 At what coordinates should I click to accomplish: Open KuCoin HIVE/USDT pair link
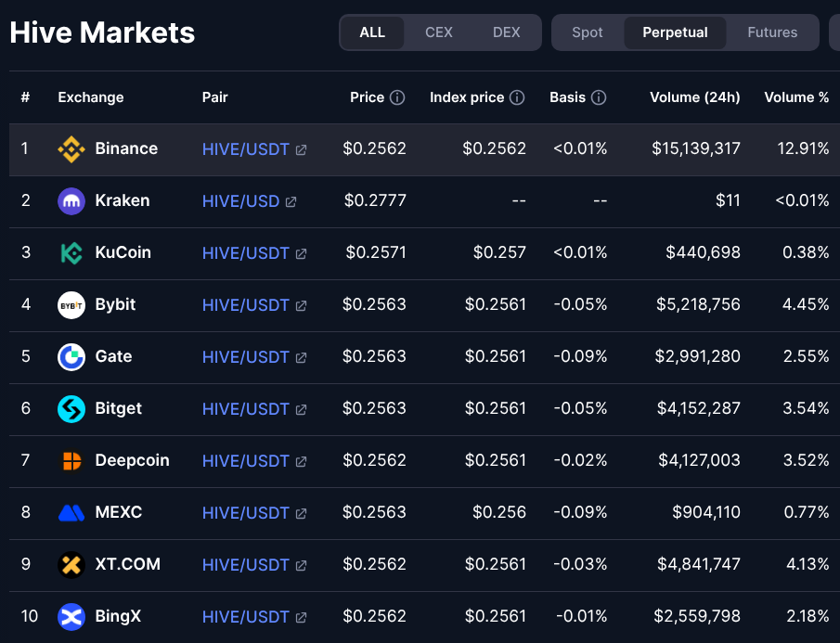[245, 253]
